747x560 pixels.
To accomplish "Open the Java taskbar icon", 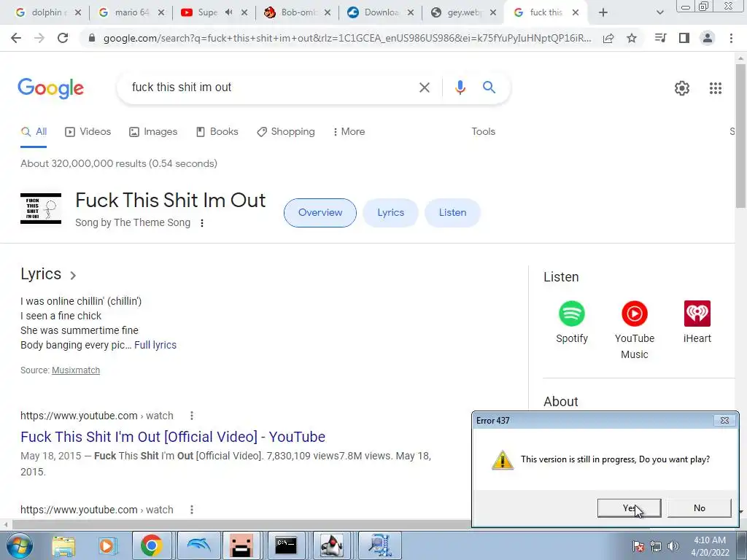I will point(332,545).
